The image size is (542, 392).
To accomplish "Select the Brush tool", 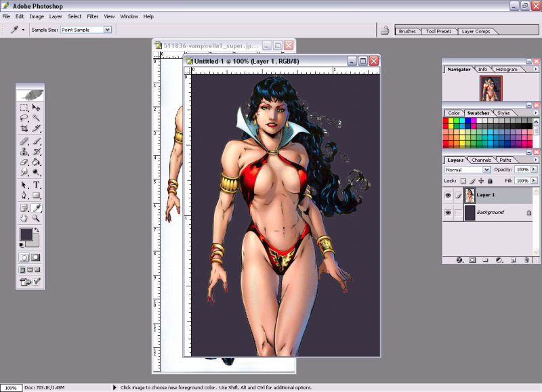I will [x=36, y=141].
